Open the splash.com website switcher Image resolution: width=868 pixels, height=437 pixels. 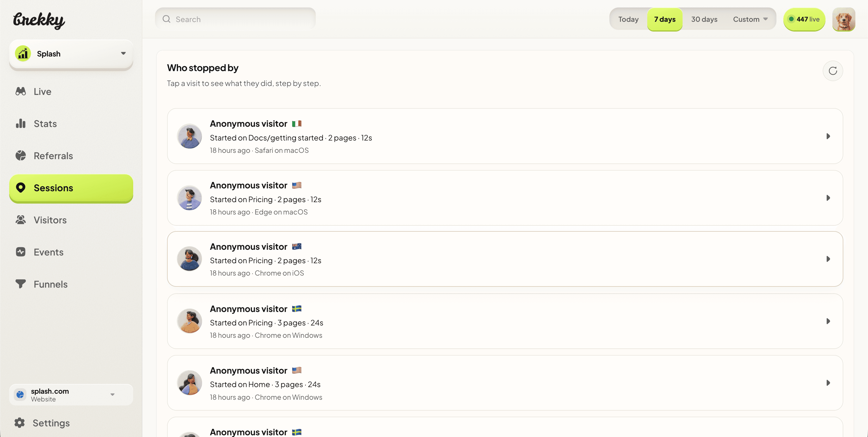(71, 395)
